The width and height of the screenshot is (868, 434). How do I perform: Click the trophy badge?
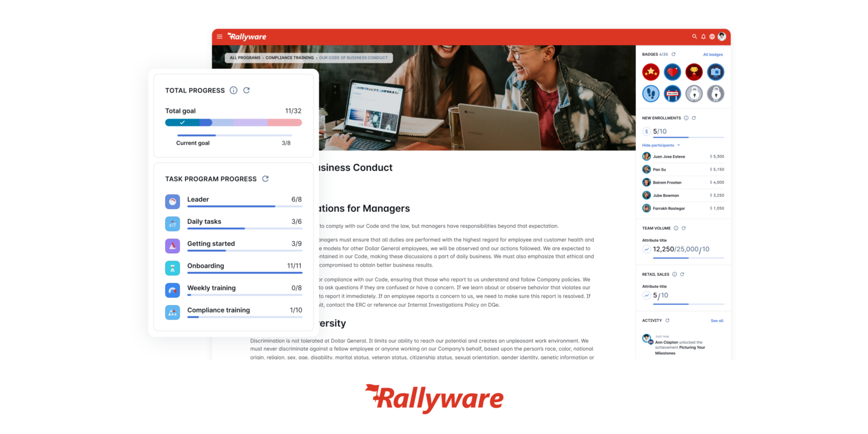pos(694,72)
